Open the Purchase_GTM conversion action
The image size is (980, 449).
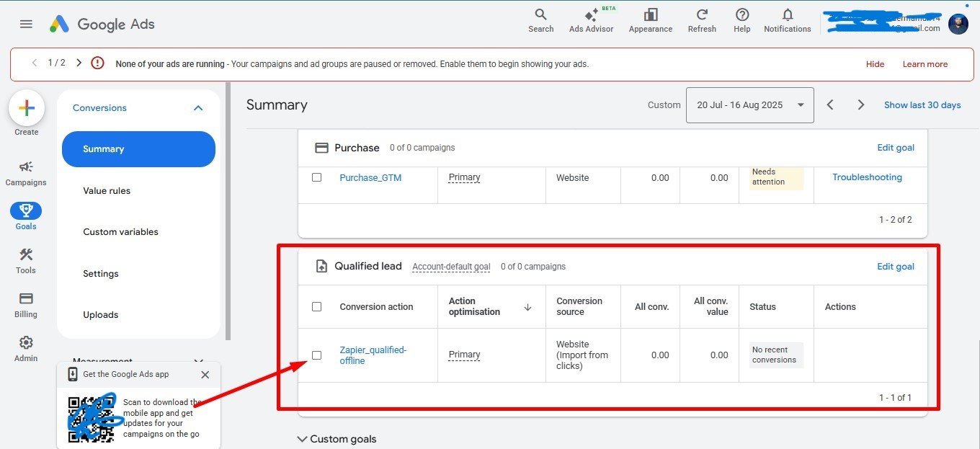pyautogui.click(x=370, y=177)
